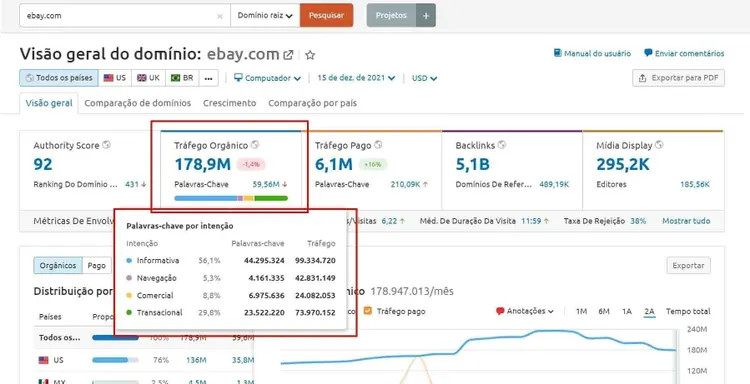Click organic keywords value 59,56M
The height and width of the screenshot is (384, 750).
click(x=265, y=184)
